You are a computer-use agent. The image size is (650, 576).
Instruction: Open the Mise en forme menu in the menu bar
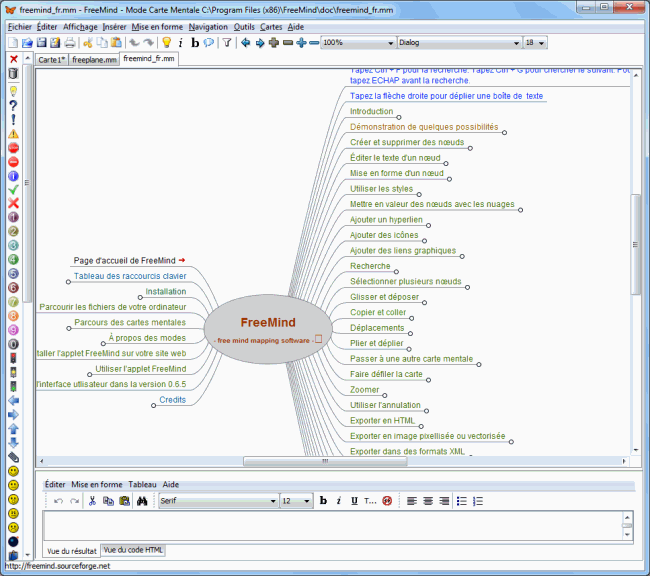(x=157, y=27)
